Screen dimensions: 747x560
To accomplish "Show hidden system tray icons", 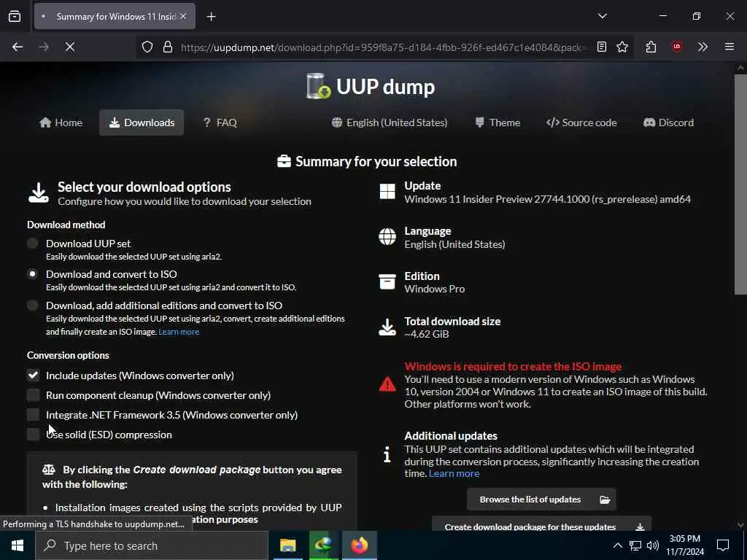I will pos(617,545).
